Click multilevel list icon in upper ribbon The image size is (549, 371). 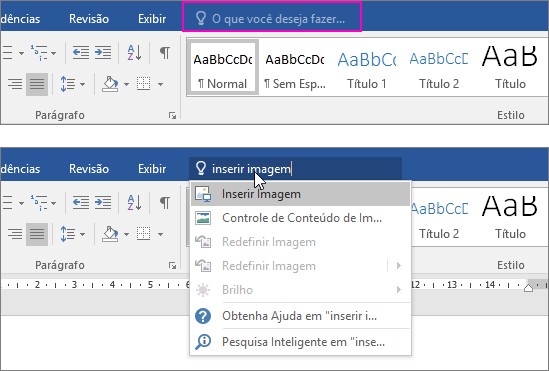pyautogui.click(x=43, y=53)
